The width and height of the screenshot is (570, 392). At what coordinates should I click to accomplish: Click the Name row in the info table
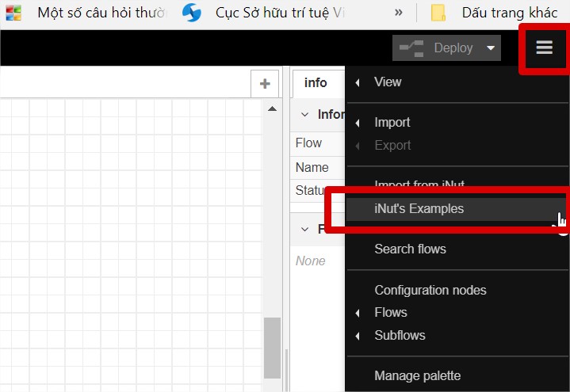317,167
